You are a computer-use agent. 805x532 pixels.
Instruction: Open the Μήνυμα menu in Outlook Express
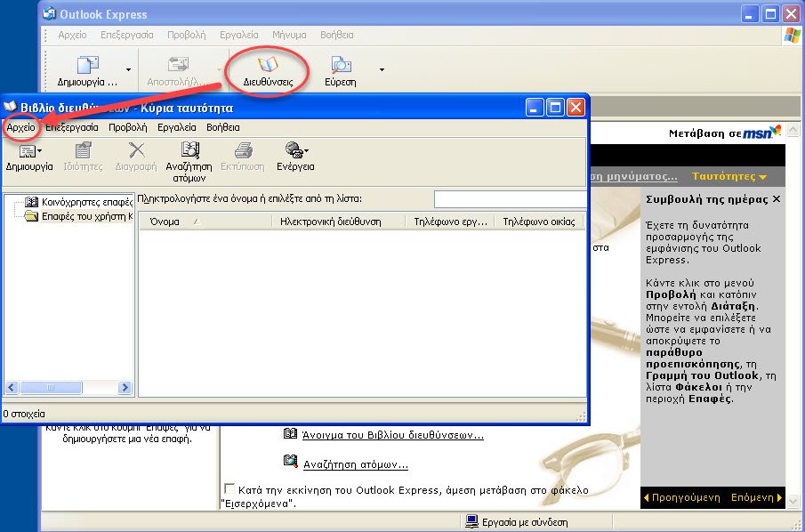click(289, 35)
